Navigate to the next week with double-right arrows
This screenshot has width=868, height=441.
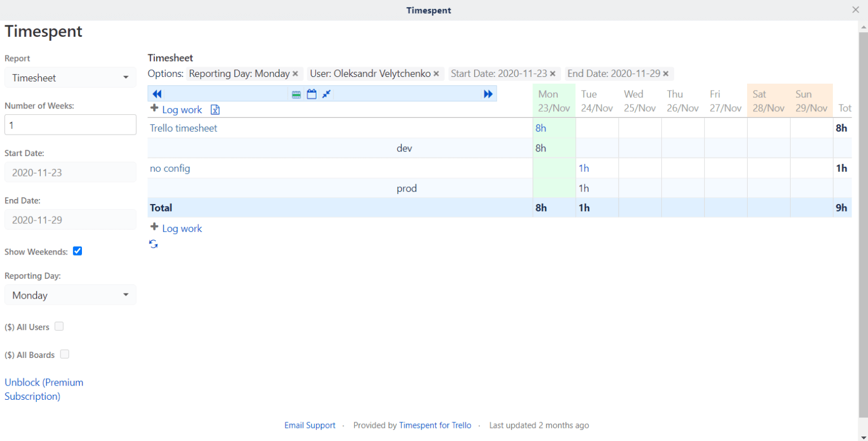[488, 93]
